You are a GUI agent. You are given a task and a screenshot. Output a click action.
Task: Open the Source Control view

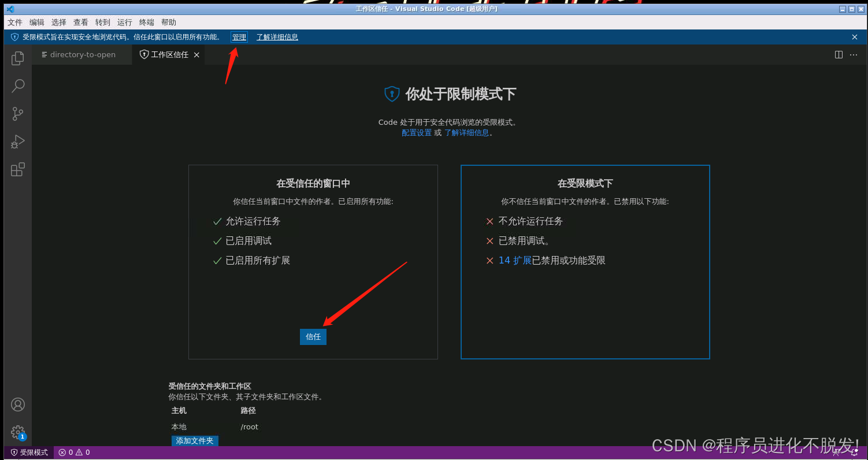pos(17,113)
